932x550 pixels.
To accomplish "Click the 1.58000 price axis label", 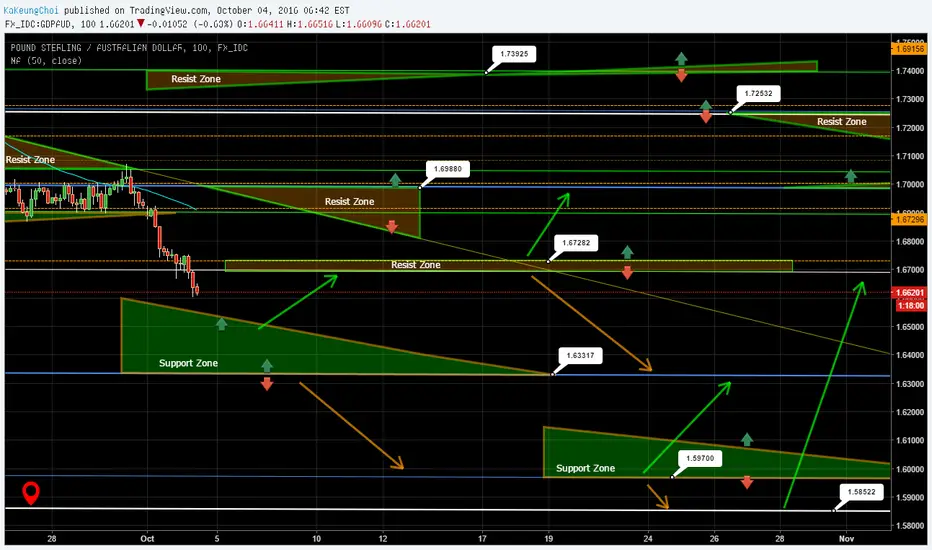I will coord(909,526).
